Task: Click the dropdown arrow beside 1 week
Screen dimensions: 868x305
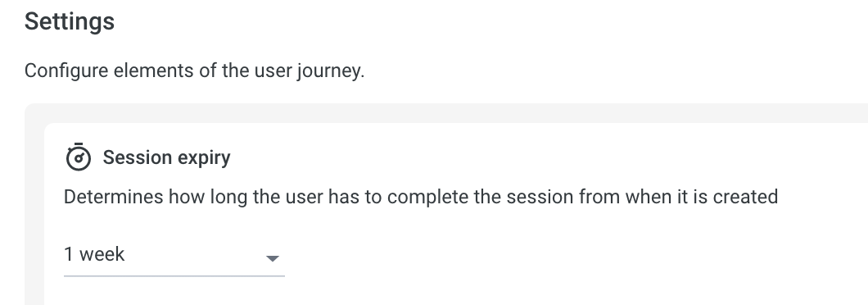Action: click(x=272, y=258)
